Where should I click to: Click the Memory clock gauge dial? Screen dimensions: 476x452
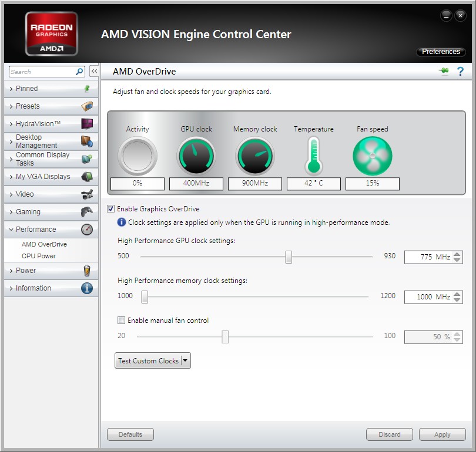tap(255, 156)
